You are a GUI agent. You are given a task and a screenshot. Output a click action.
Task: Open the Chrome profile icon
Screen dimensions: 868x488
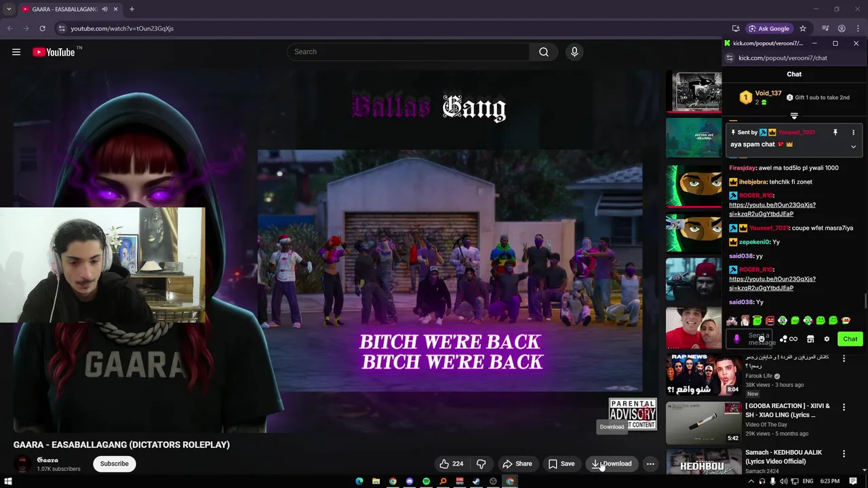tap(842, 28)
